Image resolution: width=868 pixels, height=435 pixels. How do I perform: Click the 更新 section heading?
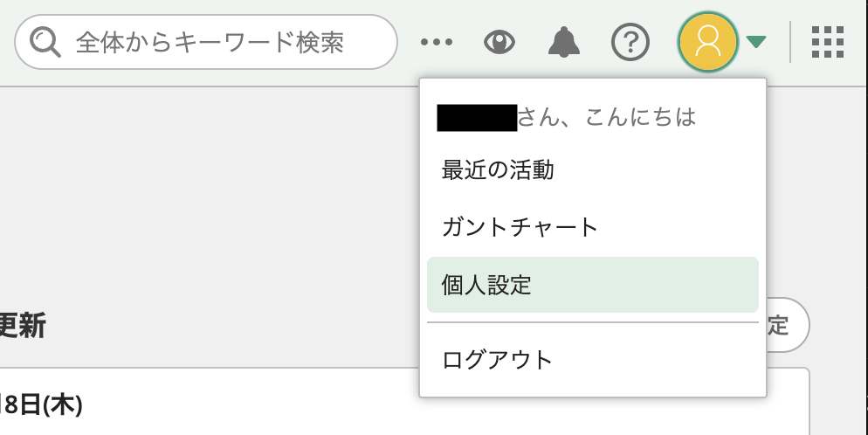[22, 326]
